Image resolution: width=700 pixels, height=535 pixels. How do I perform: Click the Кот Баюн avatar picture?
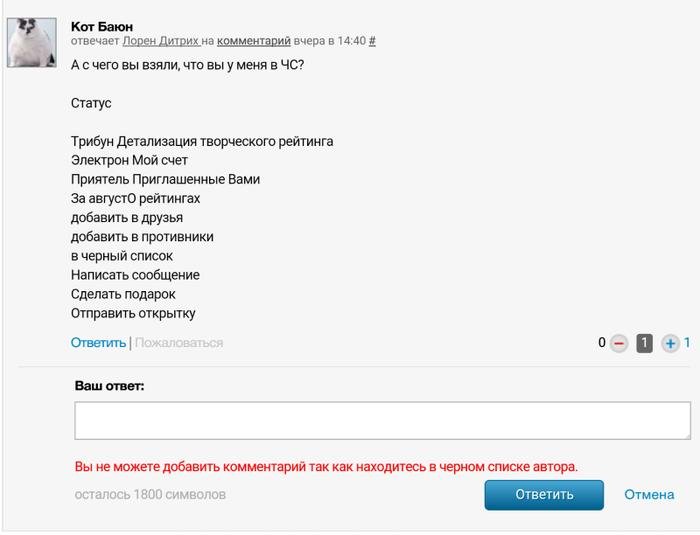[x=30, y=42]
